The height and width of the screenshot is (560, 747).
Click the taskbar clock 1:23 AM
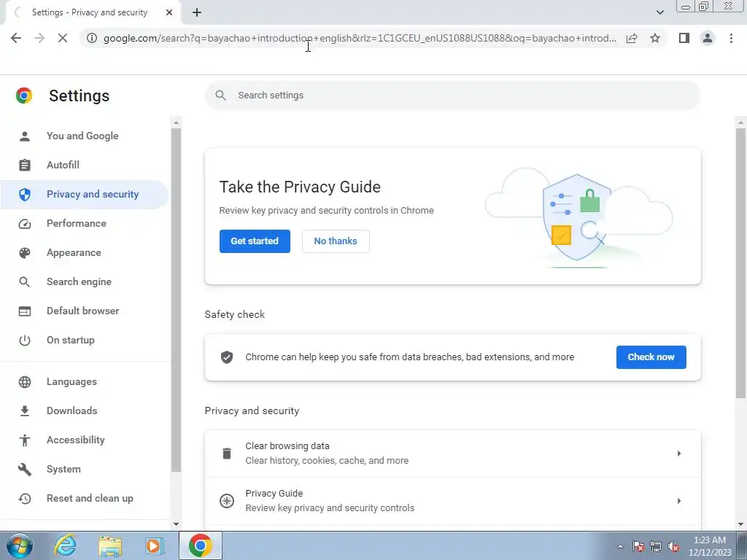[710, 540]
